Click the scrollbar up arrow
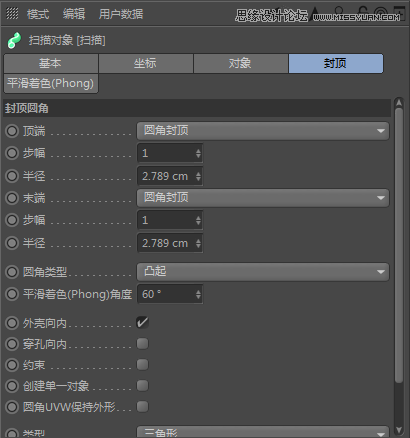This screenshot has width=410, height=438. 399,103
